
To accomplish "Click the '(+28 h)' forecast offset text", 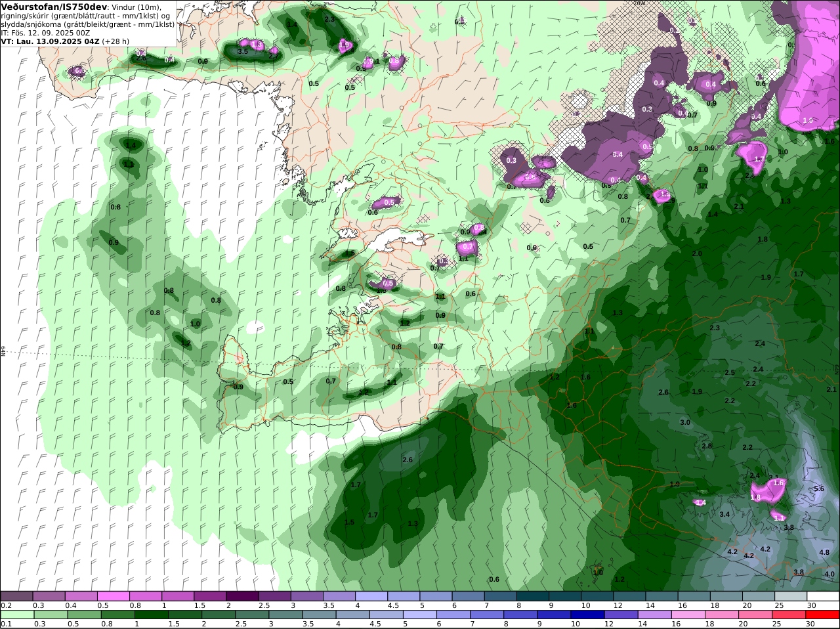I will click(x=115, y=41).
